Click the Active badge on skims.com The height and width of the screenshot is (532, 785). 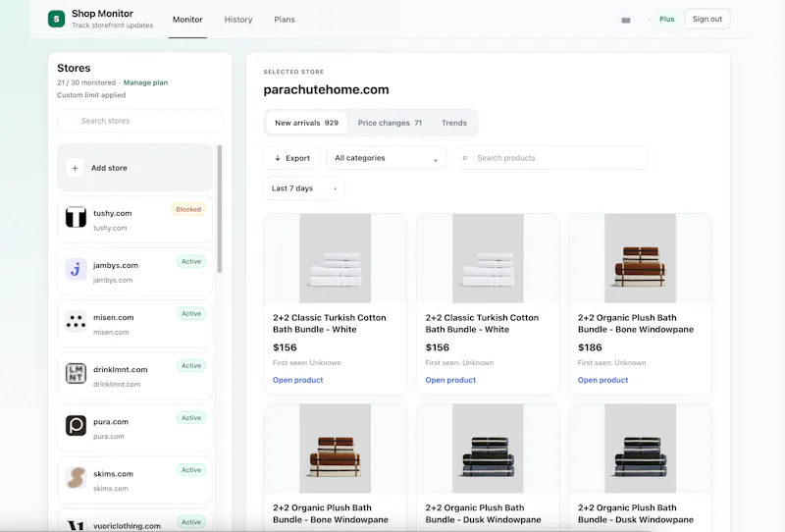[x=191, y=470]
